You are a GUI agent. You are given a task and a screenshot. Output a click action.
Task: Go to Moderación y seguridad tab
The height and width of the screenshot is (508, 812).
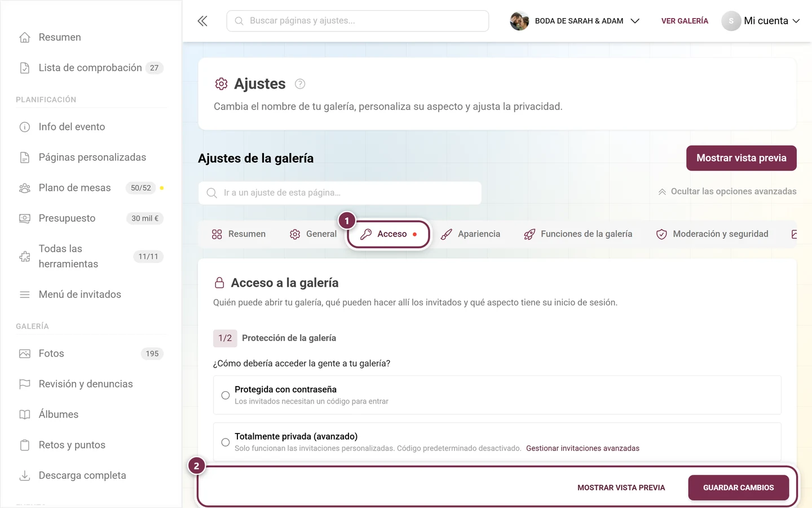tap(712, 234)
